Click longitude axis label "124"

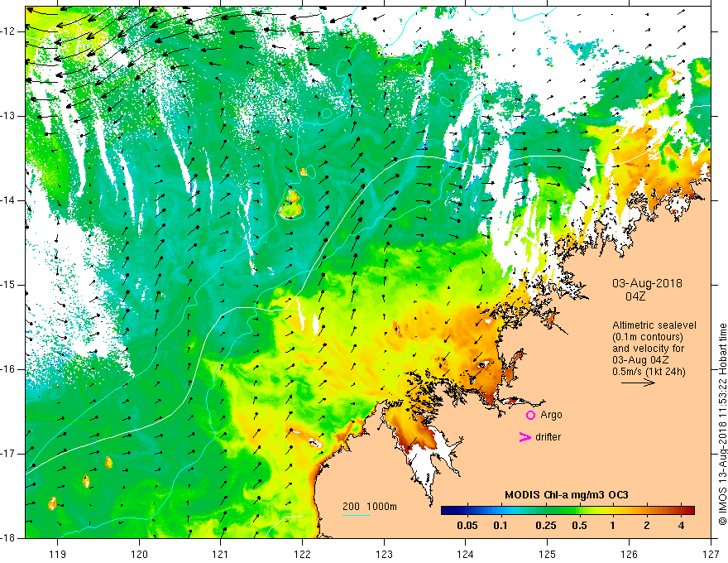466,554
